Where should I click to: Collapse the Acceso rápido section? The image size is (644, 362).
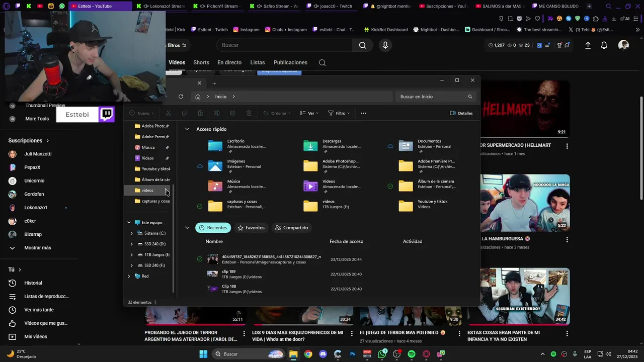point(187,129)
